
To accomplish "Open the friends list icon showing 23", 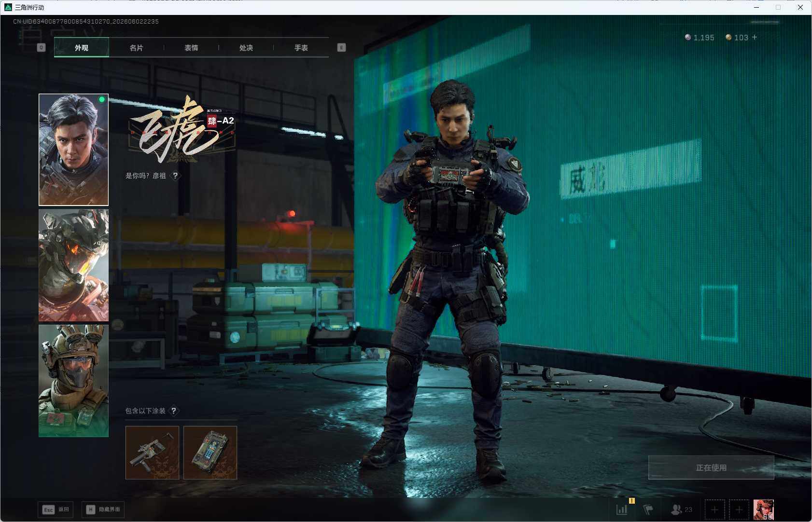I will [x=682, y=509].
